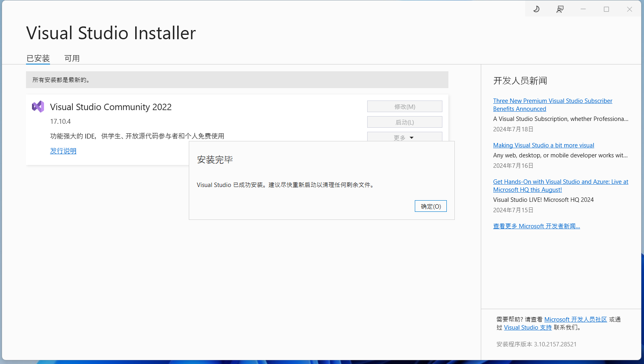Click the date 2024年7月18日
644x364 pixels.
click(x=513, y=129)
